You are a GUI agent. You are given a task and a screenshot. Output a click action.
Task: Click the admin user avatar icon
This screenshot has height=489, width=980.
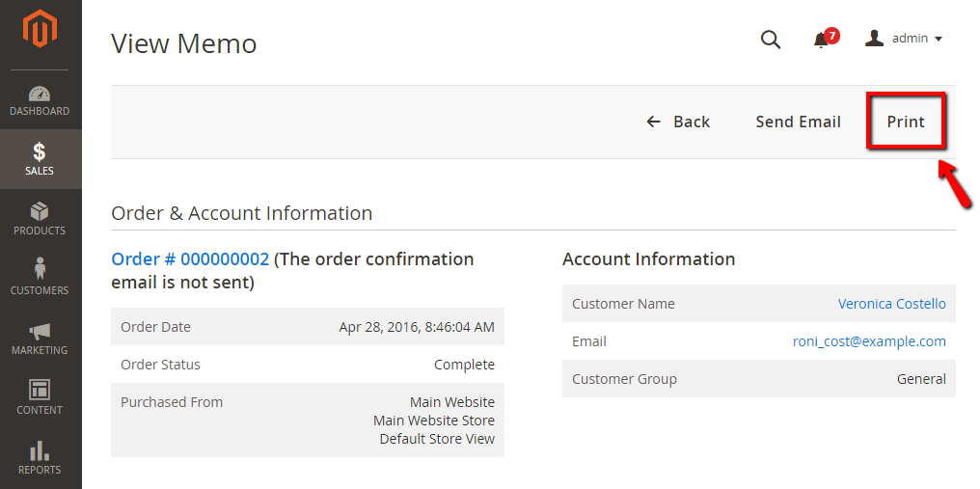[874, 39]
